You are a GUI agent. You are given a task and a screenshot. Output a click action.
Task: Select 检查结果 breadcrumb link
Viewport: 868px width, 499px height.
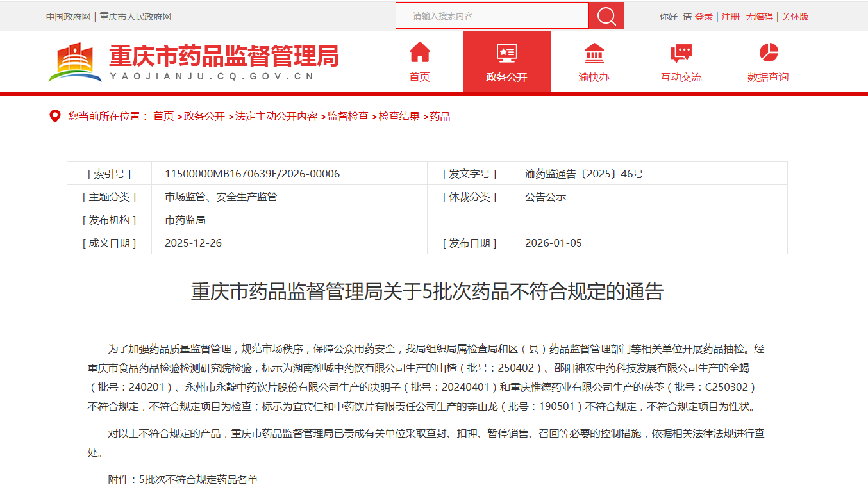click(x=399, y=116)
